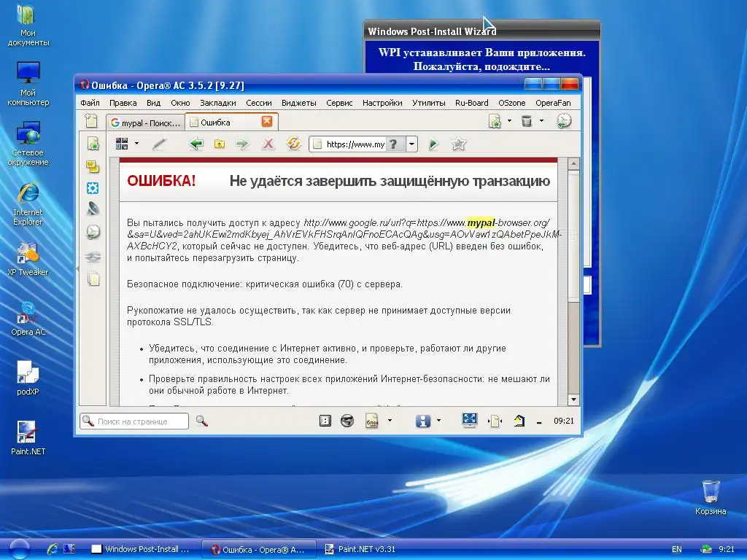Viewport: 747px width, 560px height.
Task: Click the orange Reload icon
Action: tap(293, 144)
